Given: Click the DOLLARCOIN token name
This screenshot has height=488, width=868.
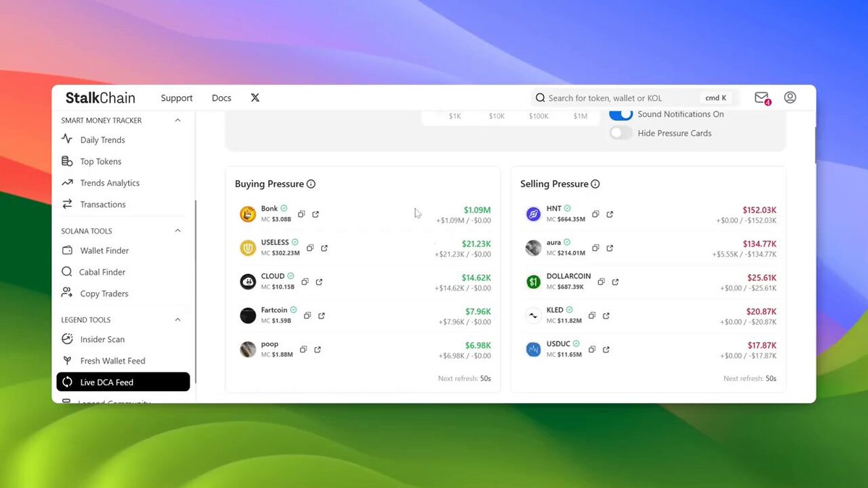Looking at the screenshot, I should pyautogui.click(x=569, y=276).
